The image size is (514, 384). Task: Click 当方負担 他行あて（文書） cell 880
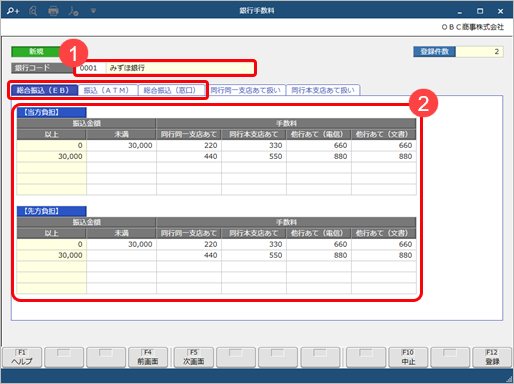click(384, 157)
